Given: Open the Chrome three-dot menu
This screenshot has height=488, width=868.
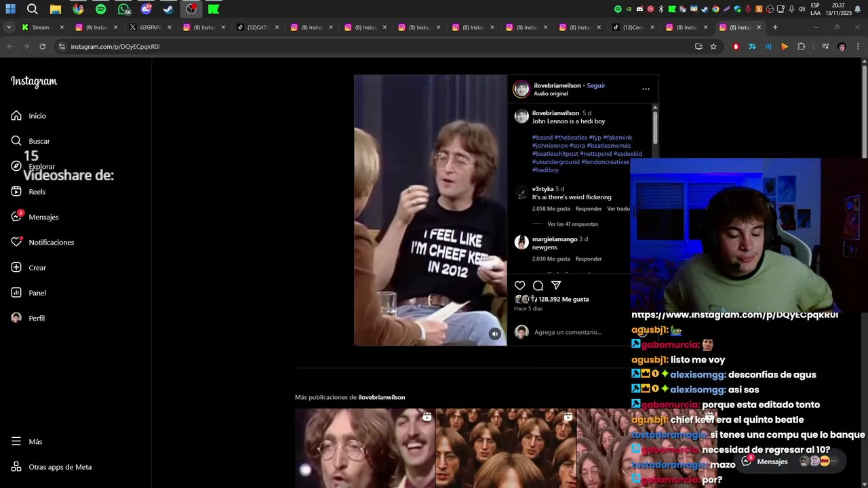Looking at the screenshot, I should click(x=858, y=47).
